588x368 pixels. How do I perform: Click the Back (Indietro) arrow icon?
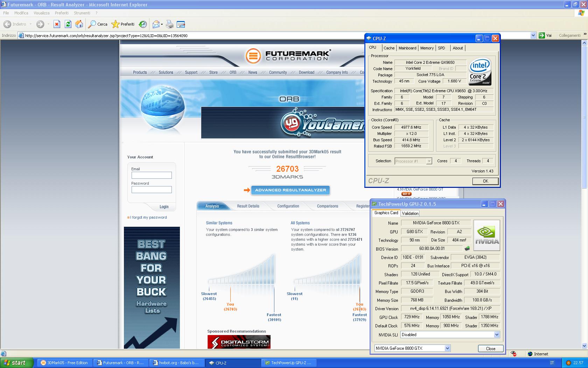[x=7, y=24]
